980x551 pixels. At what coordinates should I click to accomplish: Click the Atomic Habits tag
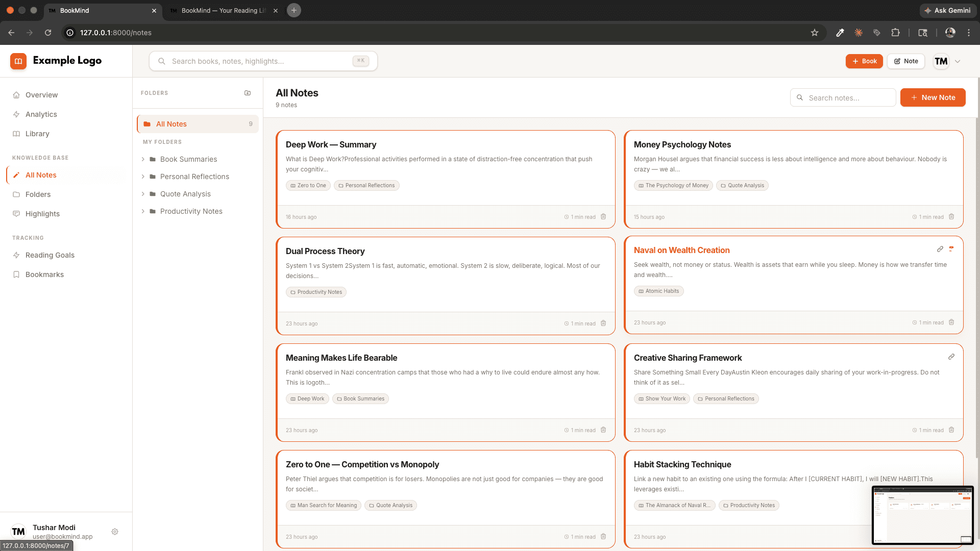658,291
